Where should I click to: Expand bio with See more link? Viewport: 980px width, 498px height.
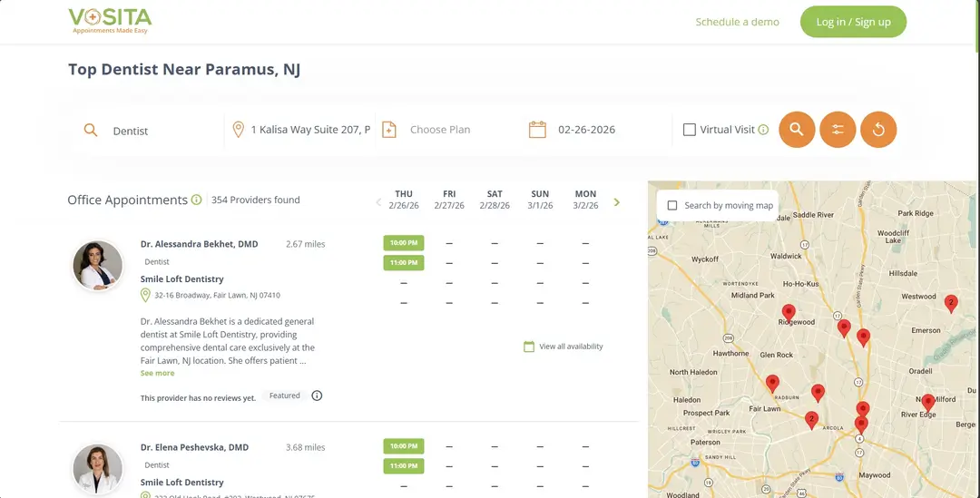pyautogui.click(x=157, y=373)
